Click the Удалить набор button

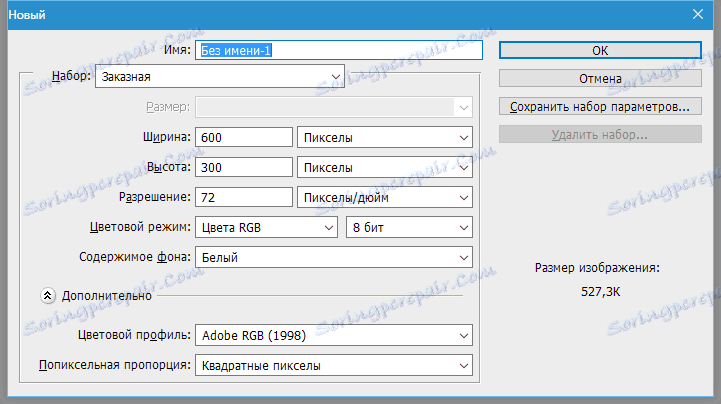600,135
